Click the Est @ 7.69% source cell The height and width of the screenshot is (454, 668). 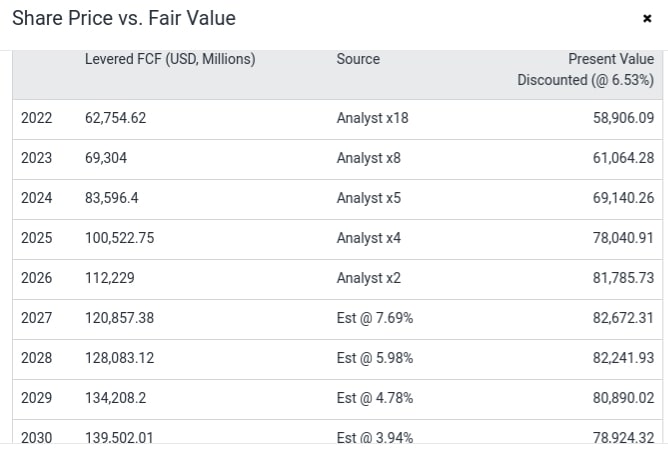click(x=374, y=318)
